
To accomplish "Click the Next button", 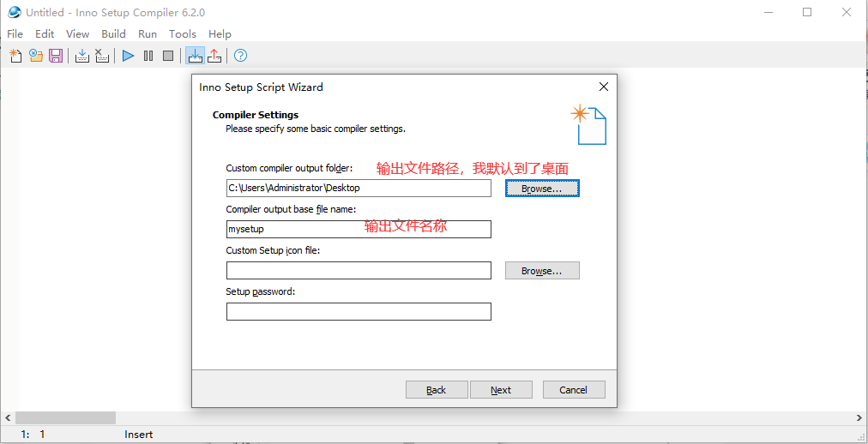I will point(501,390).
